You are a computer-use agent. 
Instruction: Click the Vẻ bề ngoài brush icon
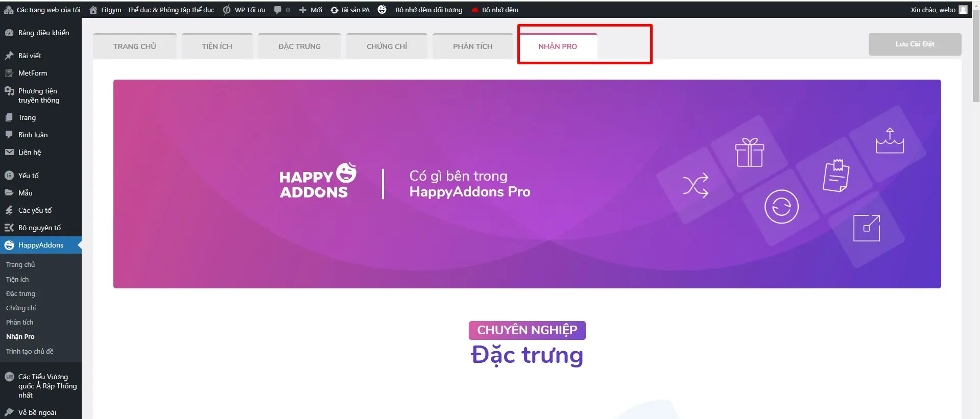[9, 412]
